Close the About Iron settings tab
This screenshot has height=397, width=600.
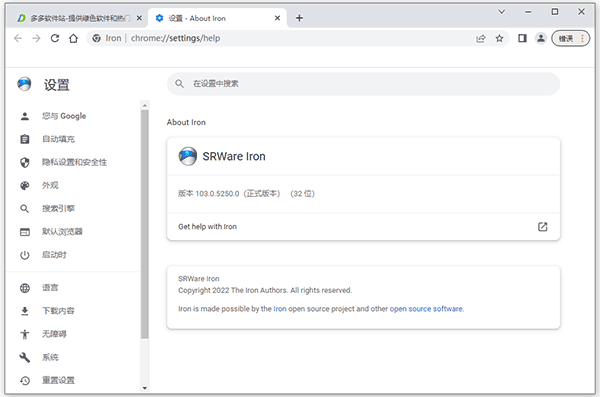(x=277, y=18)
